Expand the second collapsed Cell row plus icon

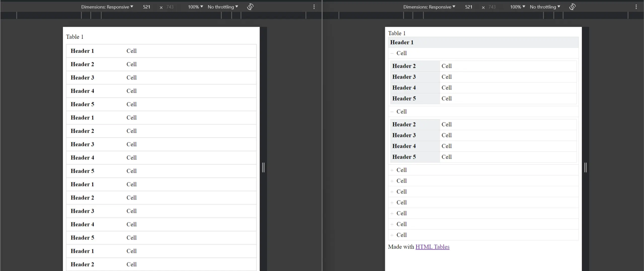tap(392, 181)
